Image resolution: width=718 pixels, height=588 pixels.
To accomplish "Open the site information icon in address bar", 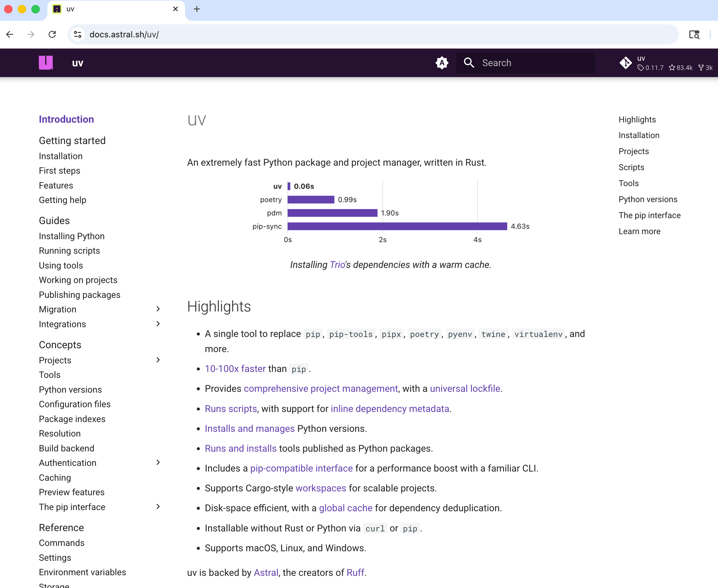I will [77, 34].
